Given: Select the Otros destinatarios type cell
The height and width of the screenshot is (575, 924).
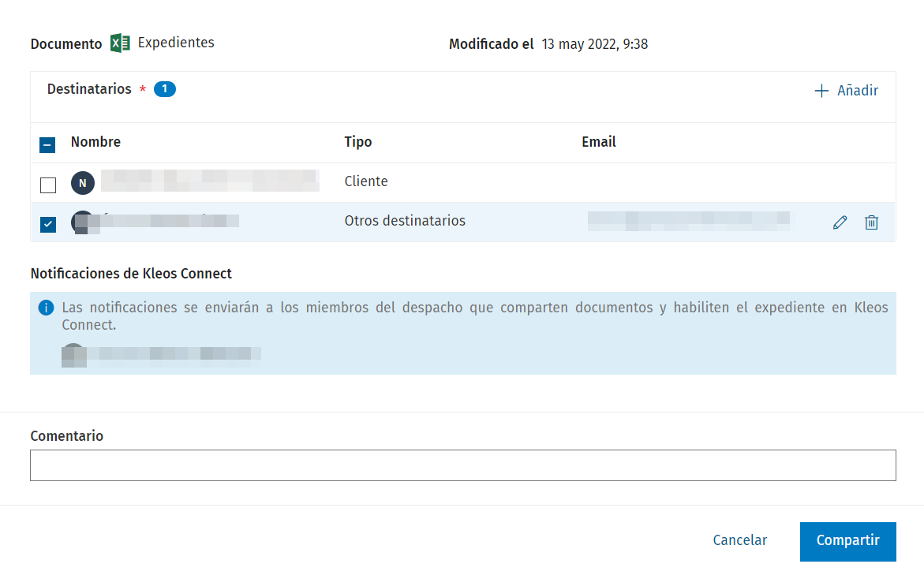Looking at the screenshot, I should point(405,221).
